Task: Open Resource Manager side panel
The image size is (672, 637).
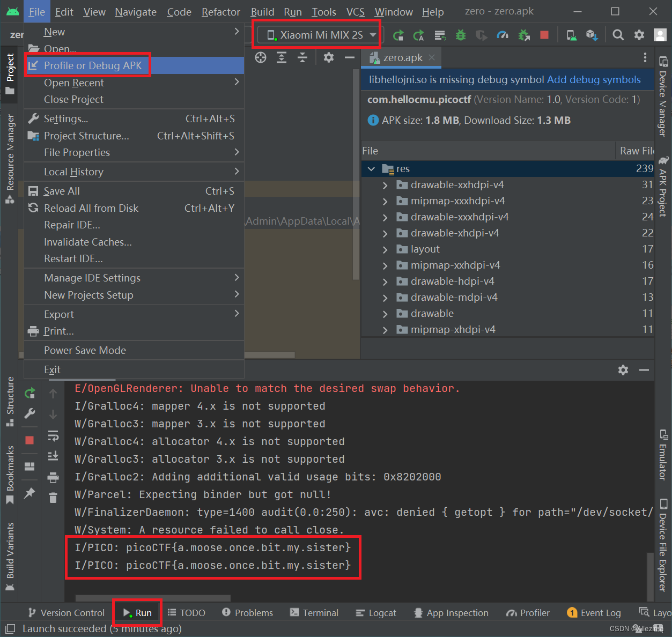Action: (10, 158)
